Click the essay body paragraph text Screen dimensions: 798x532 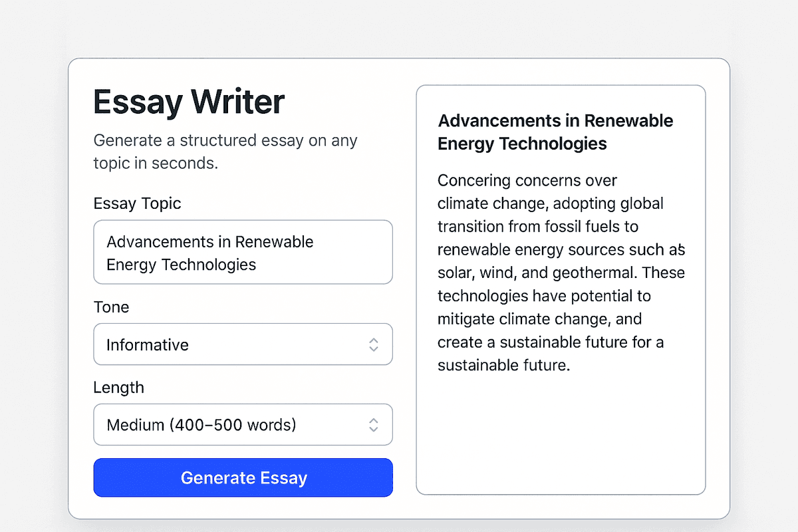coord(561,273)
